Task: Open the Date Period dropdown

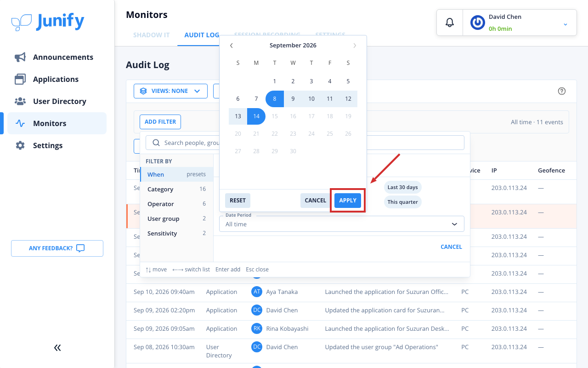Action: [341, 224]
